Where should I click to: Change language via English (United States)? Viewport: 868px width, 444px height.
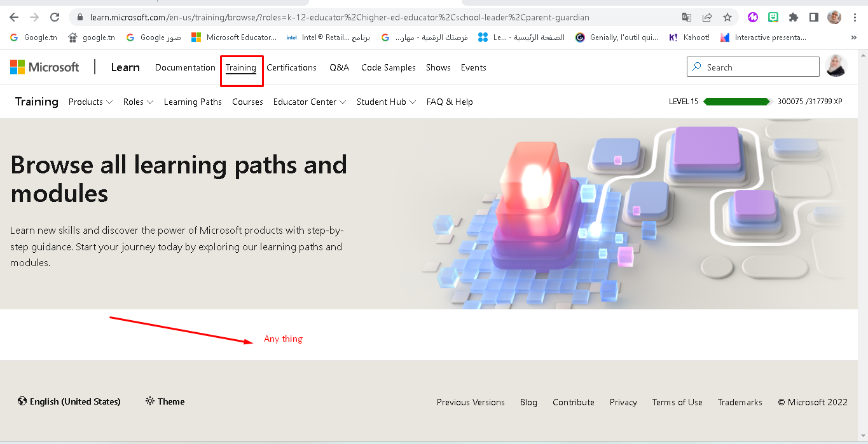coord(69,401)
